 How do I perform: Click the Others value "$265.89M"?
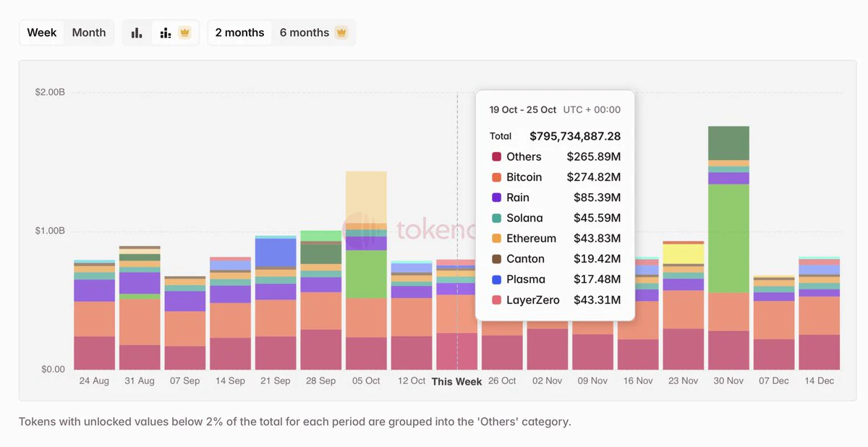[594, 157]
